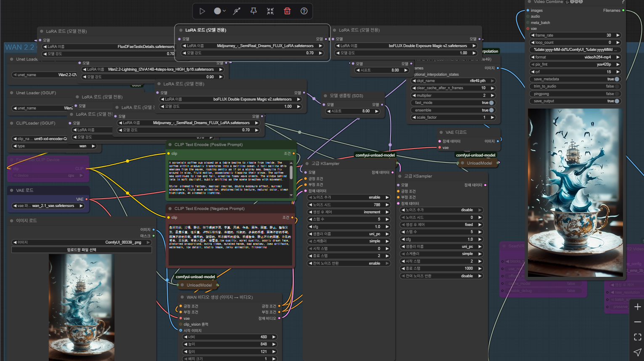644x361 pixels.
Task: Open the Video Combine node's question mark help
Action: pos(623,2)
